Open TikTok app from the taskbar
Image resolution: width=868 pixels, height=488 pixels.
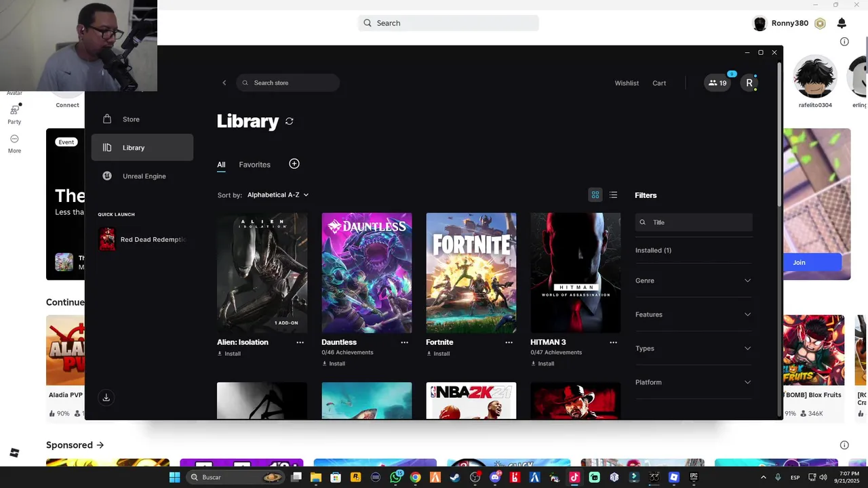pos(574,477)
